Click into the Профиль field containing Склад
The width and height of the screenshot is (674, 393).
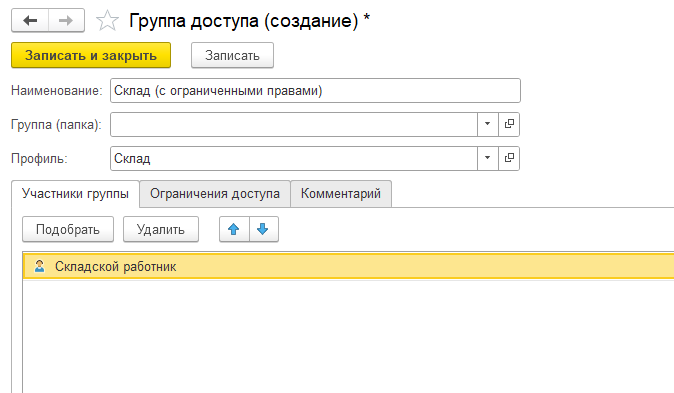point(294,158)
